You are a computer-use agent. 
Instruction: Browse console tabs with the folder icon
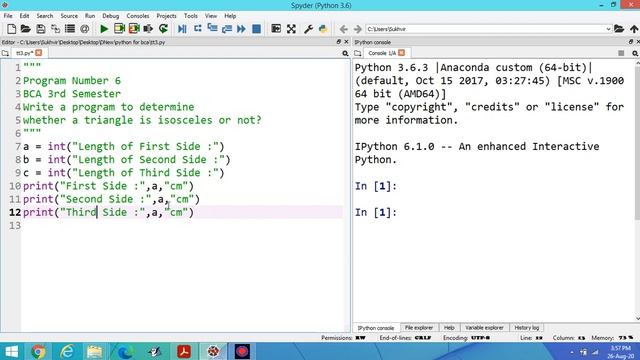click(x=358, y=53)
